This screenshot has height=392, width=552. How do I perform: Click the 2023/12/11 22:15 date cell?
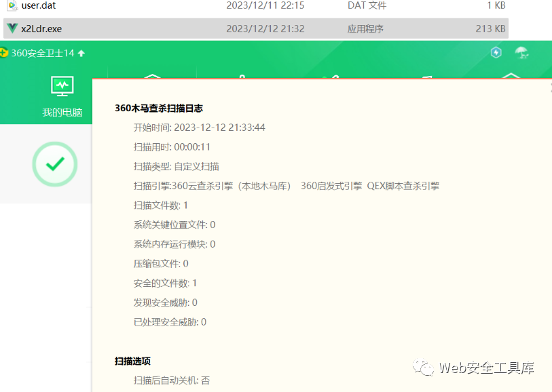[265, 5]
